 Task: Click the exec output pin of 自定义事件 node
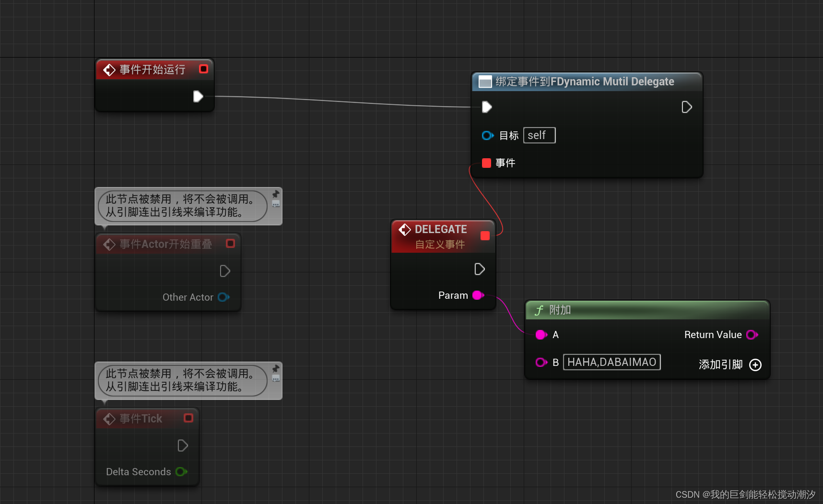(480, 269)
